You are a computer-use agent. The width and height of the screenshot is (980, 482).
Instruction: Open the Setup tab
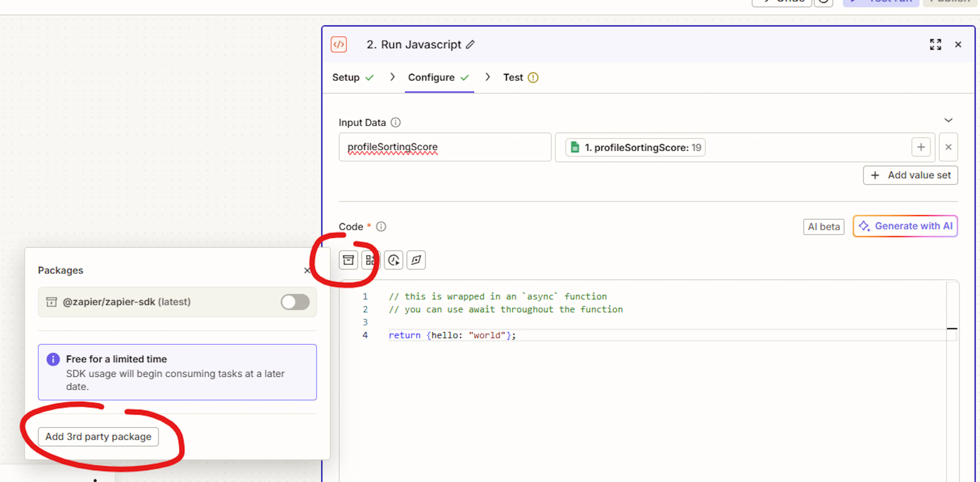(x=353, y=77)
